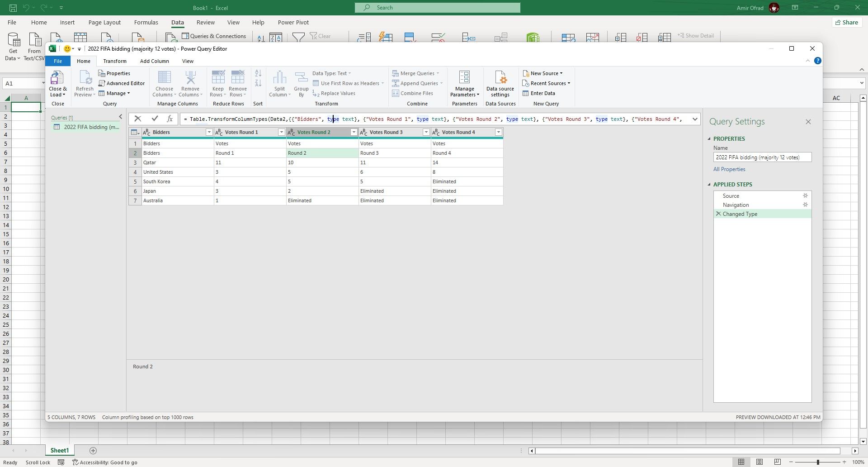868x467 pixels.
Task: Switch to the Transform ribbon tab
Action: 115,61
